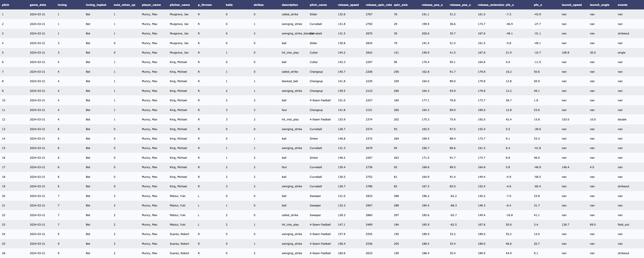Screen dimensions: 644x258
Task: Click the blocked_ball description cell
Action: 290,81
